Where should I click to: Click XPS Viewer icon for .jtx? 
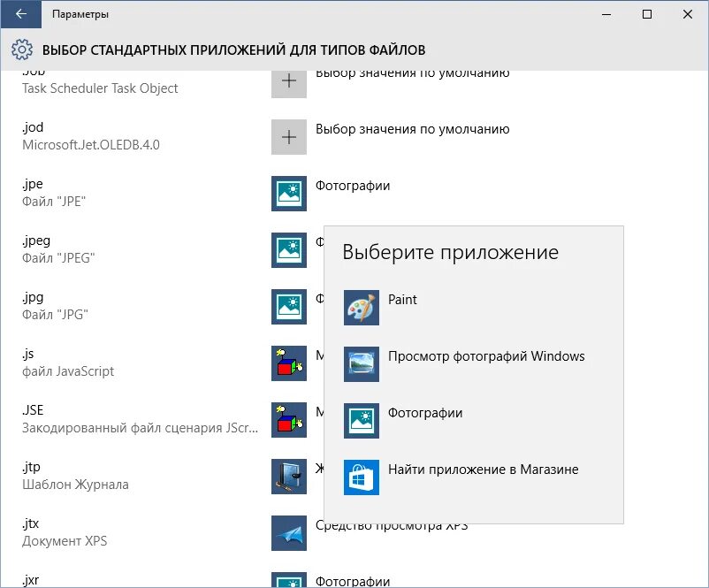tap(289, 533)
